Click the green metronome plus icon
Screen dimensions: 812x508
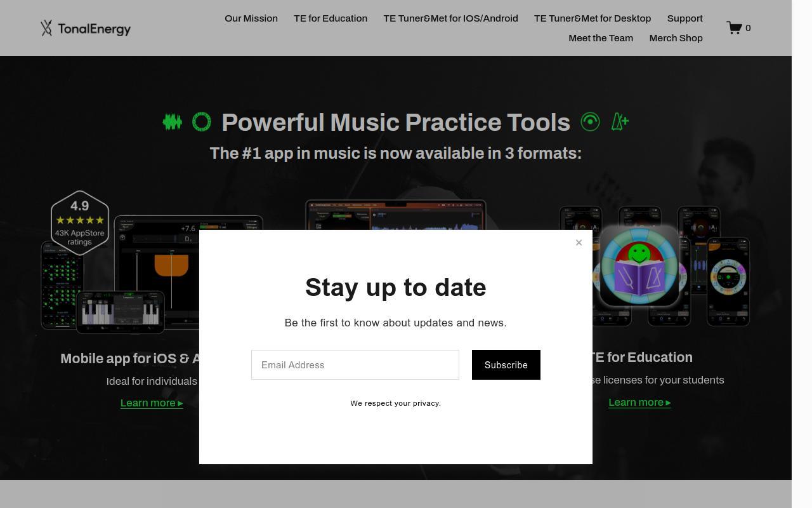[620, 122]
